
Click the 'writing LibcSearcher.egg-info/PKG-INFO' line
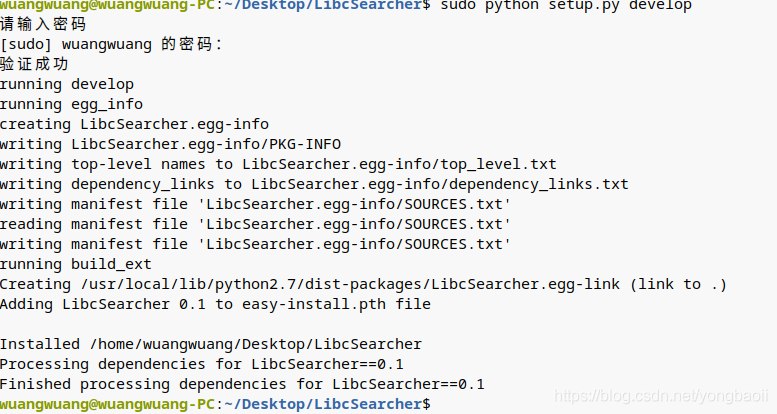tap(170, 144)
